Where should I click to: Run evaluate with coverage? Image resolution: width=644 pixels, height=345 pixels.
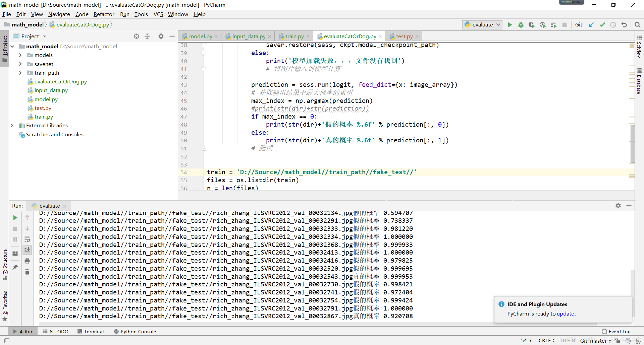(532, 25)
